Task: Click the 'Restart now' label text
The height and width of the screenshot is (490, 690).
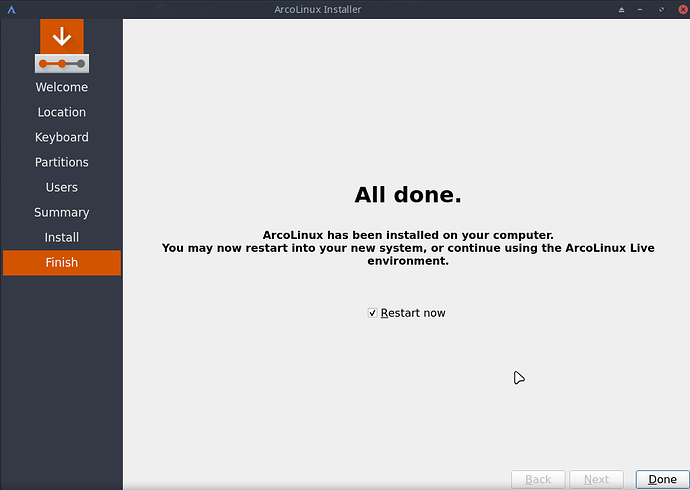Action: (413, 313)
